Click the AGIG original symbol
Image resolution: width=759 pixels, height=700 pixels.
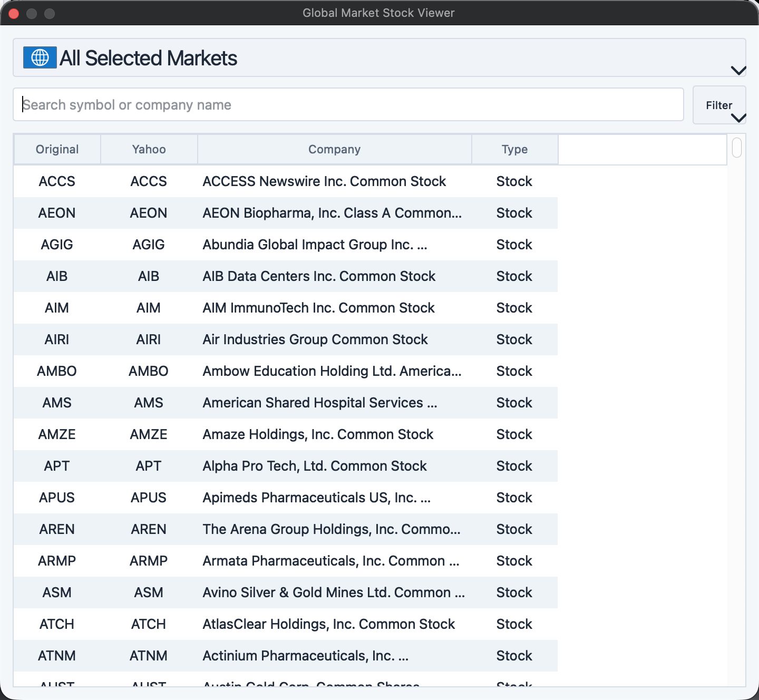click(x=57, y=245)
